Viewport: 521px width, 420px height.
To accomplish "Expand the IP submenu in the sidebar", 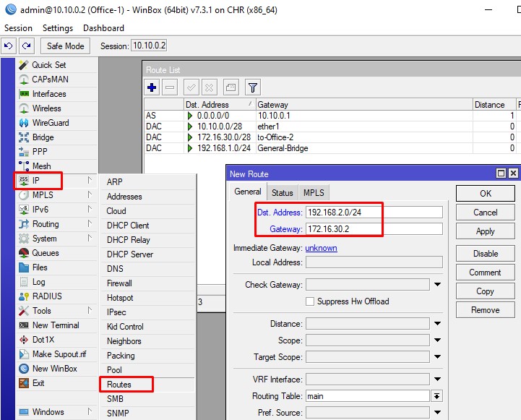I will (57, 181).
